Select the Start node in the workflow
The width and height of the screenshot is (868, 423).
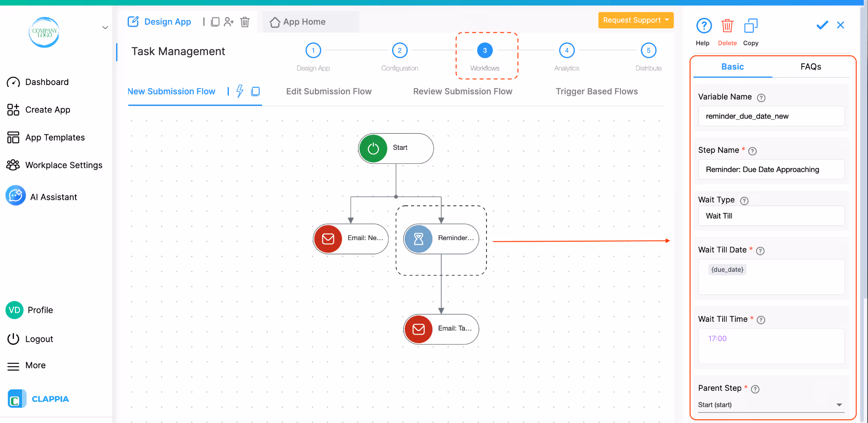tap(395, 148)
